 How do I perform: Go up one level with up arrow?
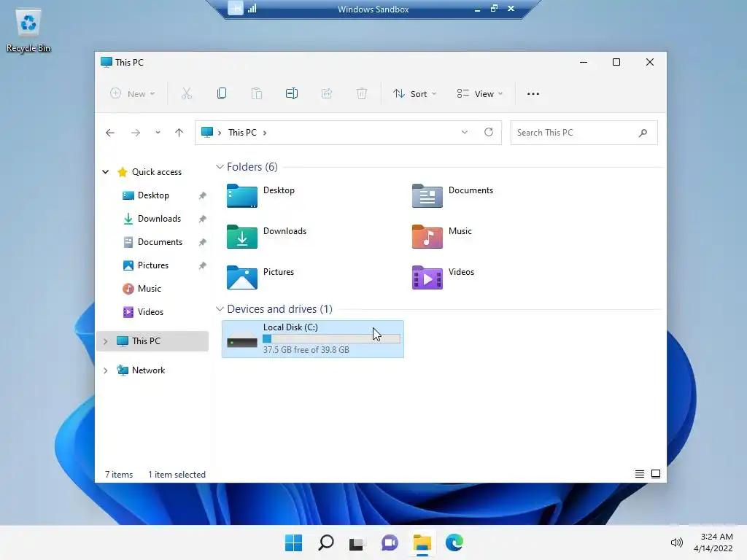(179, 133)
